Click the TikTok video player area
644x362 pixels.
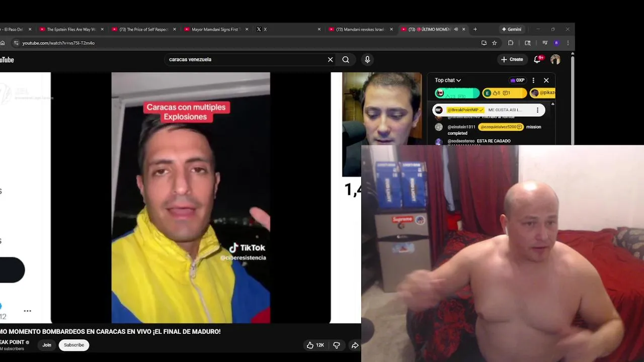191,198
